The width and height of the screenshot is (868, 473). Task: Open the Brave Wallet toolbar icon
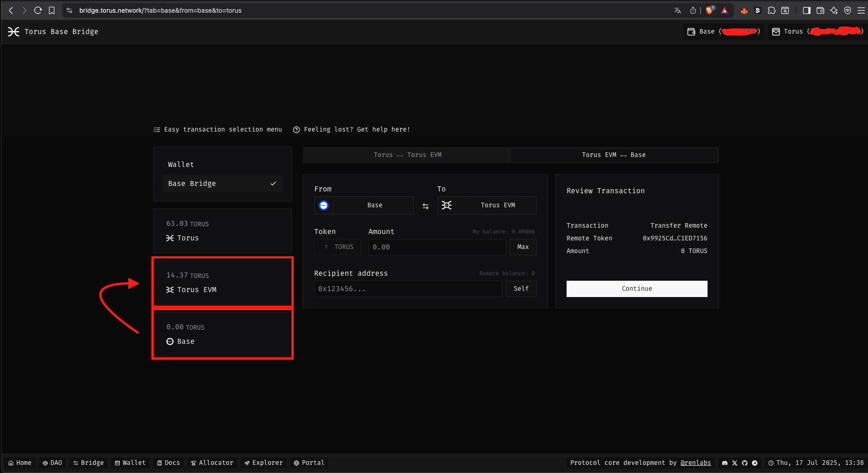pos(820,10)
